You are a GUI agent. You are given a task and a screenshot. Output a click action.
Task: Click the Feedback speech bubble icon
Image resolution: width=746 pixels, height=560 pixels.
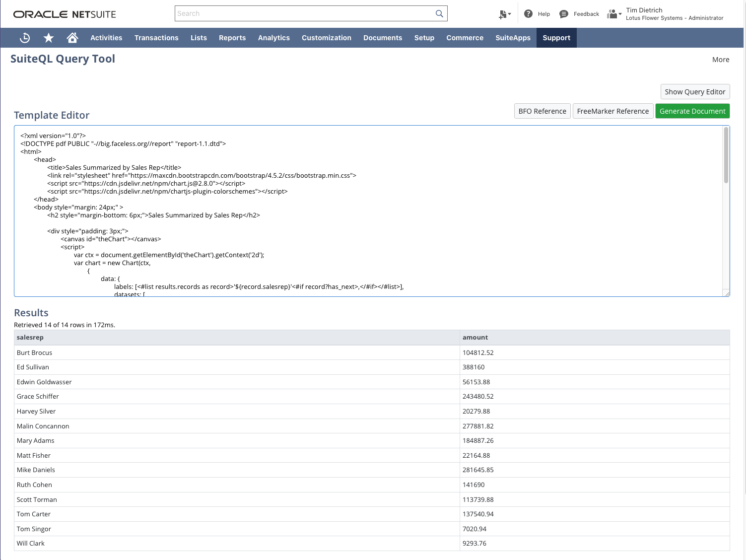click(x=563, y=14)
